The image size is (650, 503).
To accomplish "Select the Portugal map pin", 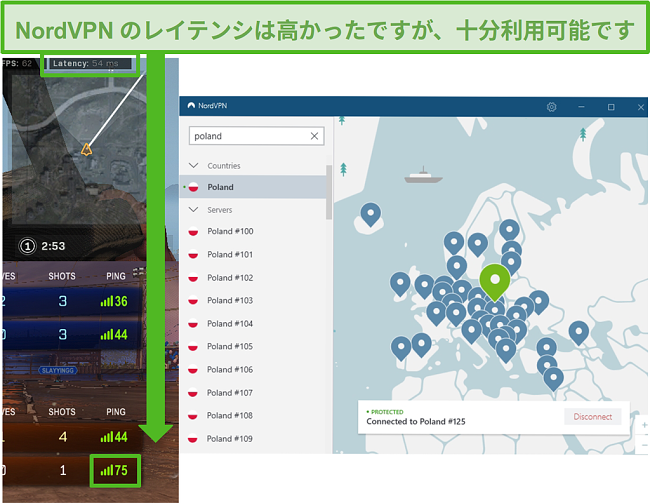I will 401,347.
